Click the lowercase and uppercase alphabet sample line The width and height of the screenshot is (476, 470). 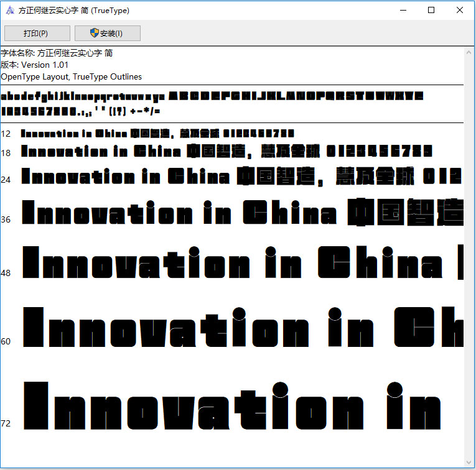(212, 96)
